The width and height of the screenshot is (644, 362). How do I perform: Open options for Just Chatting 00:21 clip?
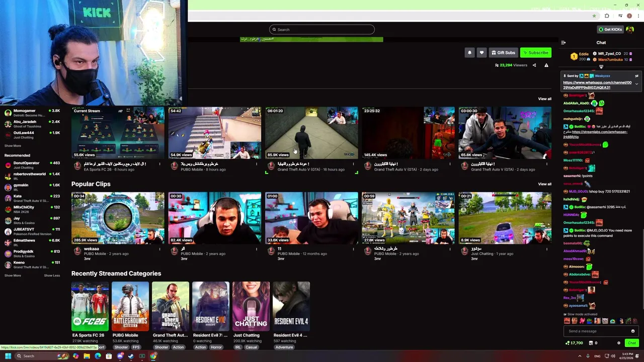547,249
